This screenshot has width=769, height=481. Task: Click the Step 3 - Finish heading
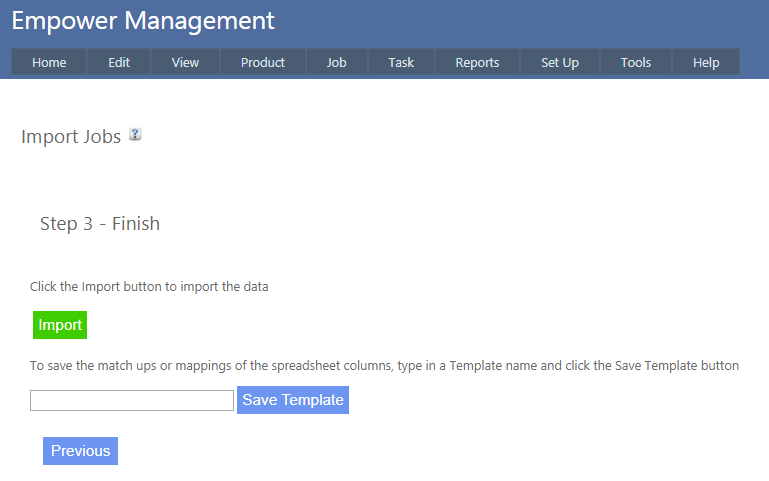[x=100, y=223]
